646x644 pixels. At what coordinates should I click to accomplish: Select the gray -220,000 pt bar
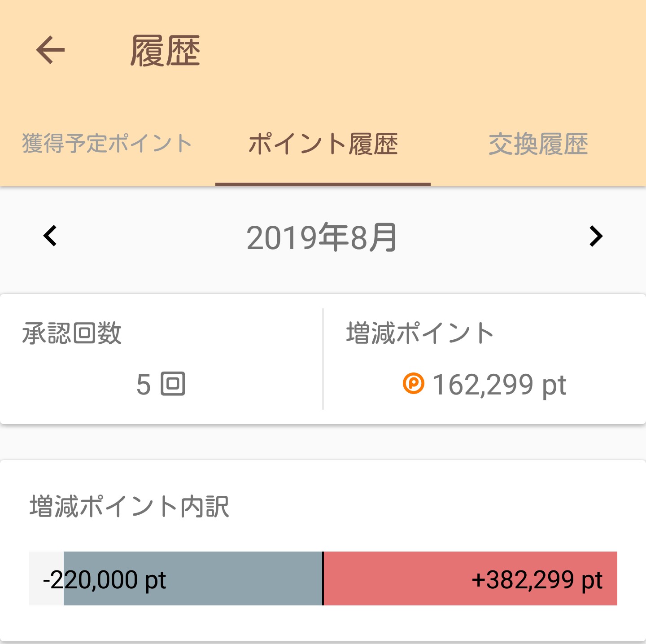193,578
